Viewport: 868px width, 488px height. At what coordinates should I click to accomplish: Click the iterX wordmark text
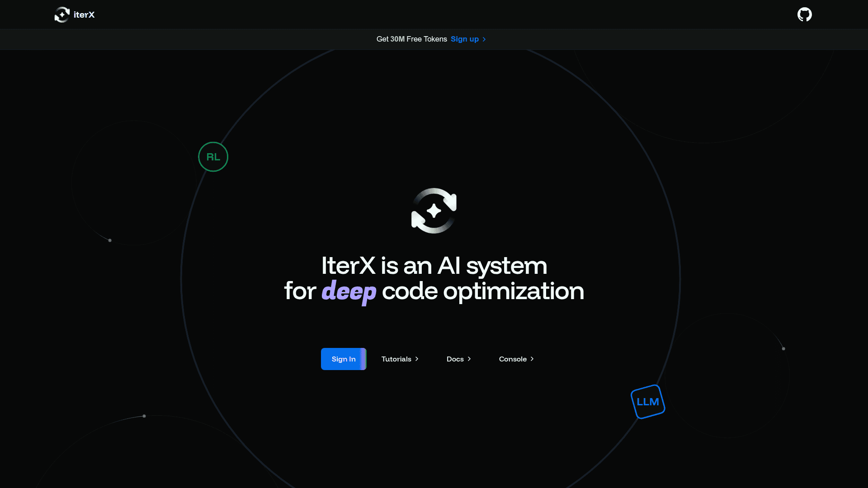84,14
